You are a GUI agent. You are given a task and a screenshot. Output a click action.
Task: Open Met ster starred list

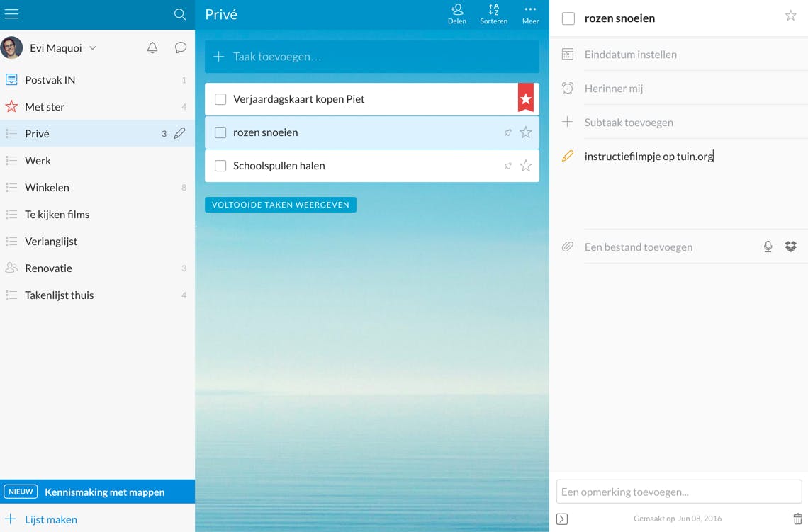[97, 106]
